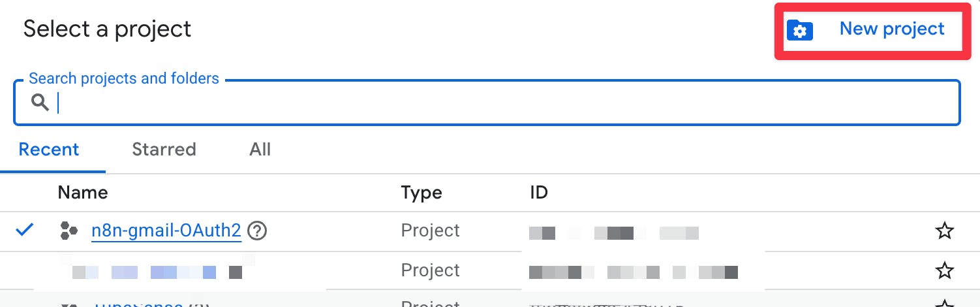Select the blurred second project name

click(x=157, y=272)
